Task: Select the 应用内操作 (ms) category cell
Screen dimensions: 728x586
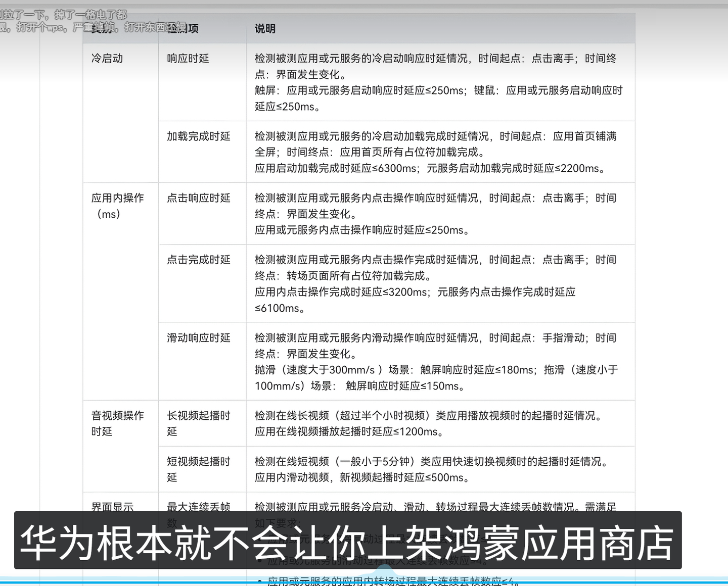Action: coord(120,291)
